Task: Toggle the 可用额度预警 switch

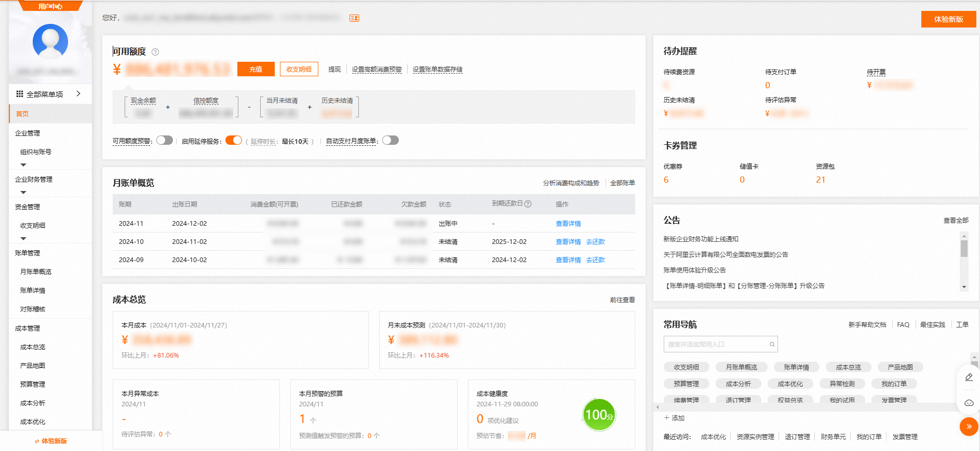Action: [x=165, y=140]
